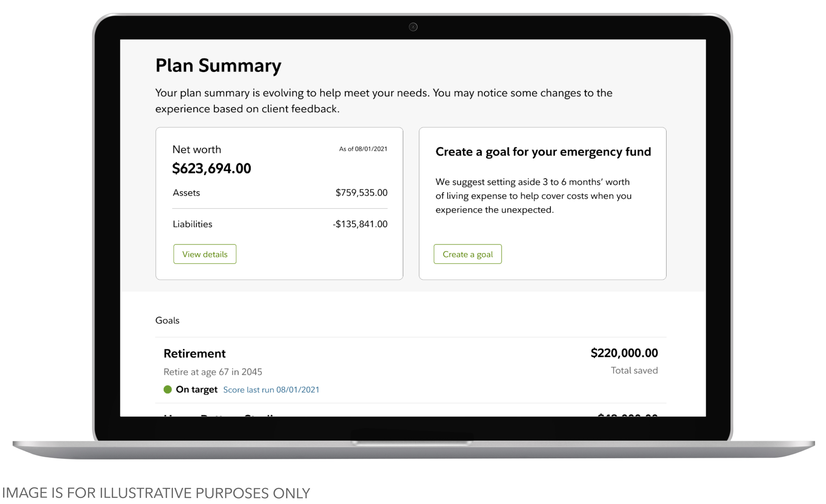Click the $220,000.00 retirement saved amount

click(x=624, y=353)
